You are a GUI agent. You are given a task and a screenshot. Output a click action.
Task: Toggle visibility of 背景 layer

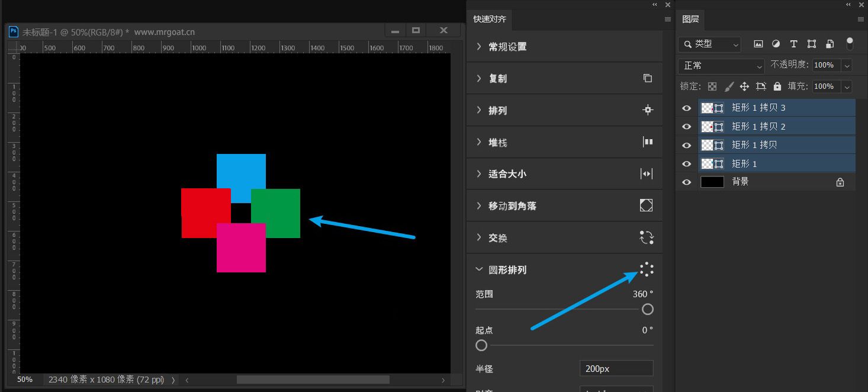click(687, 182)
